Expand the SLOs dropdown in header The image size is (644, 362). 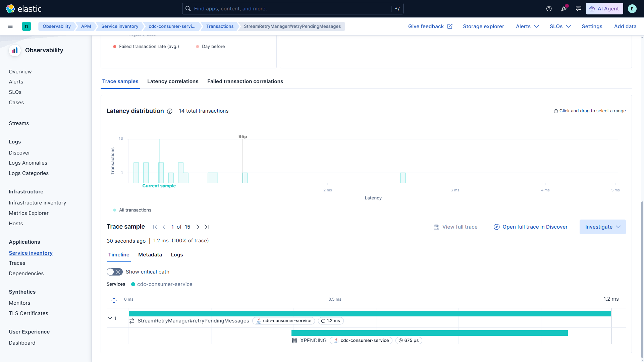click(560, 26)
